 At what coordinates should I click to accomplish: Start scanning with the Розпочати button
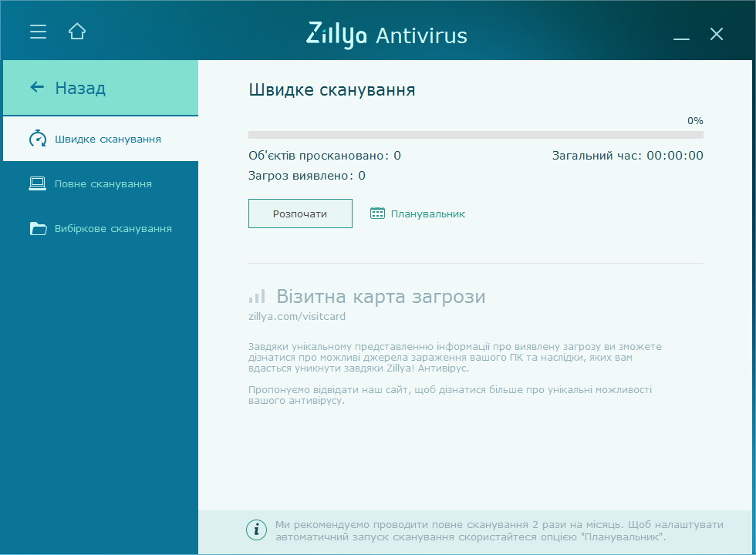[x=300, y=214]
